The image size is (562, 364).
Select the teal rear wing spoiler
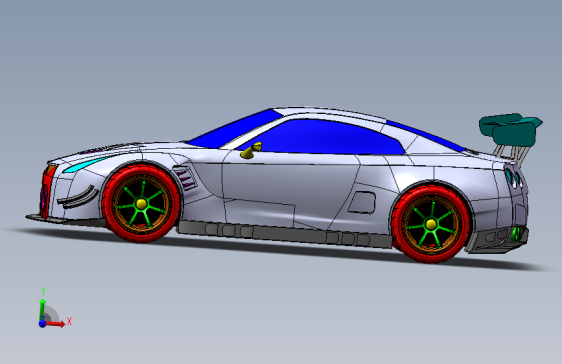[510, 130]
